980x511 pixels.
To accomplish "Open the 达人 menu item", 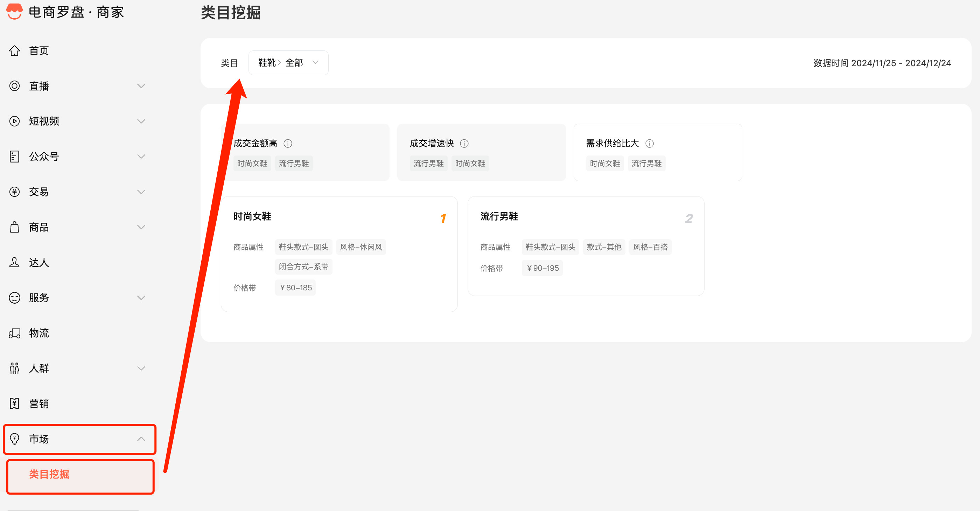I will pos(39,262).
